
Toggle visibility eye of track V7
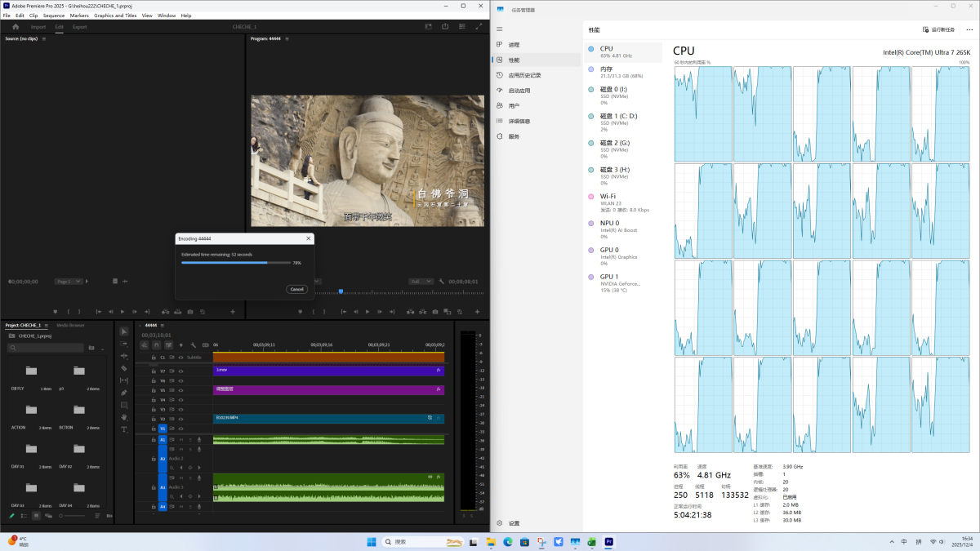[180, 371]
